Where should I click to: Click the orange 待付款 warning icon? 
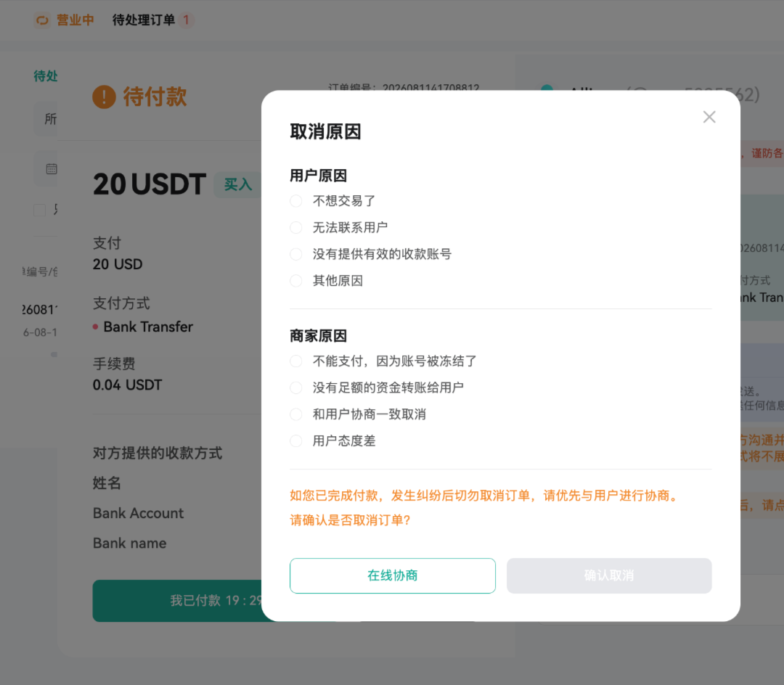pyautogui.click(x=104, y=97)
